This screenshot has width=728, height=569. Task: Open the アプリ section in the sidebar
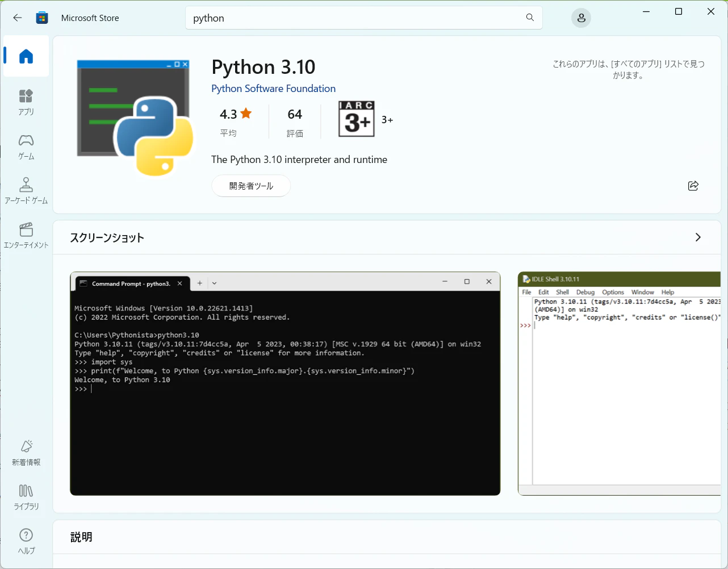pyautogui.click(x=26, y=102)
